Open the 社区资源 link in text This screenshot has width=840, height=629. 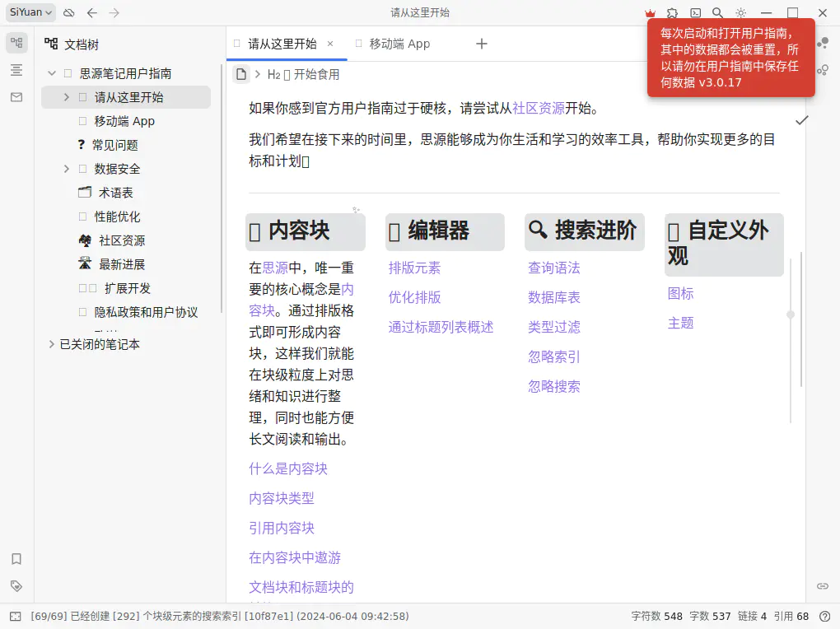tap(539, 108)
